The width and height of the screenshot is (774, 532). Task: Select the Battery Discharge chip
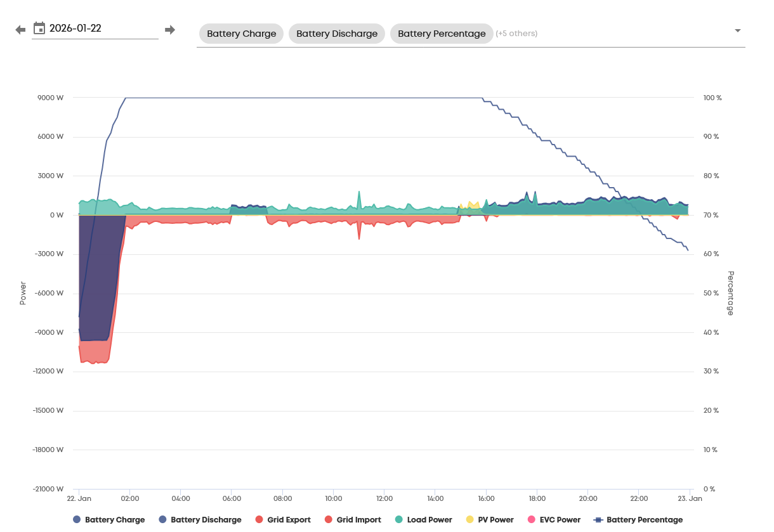tap(336, 34)
